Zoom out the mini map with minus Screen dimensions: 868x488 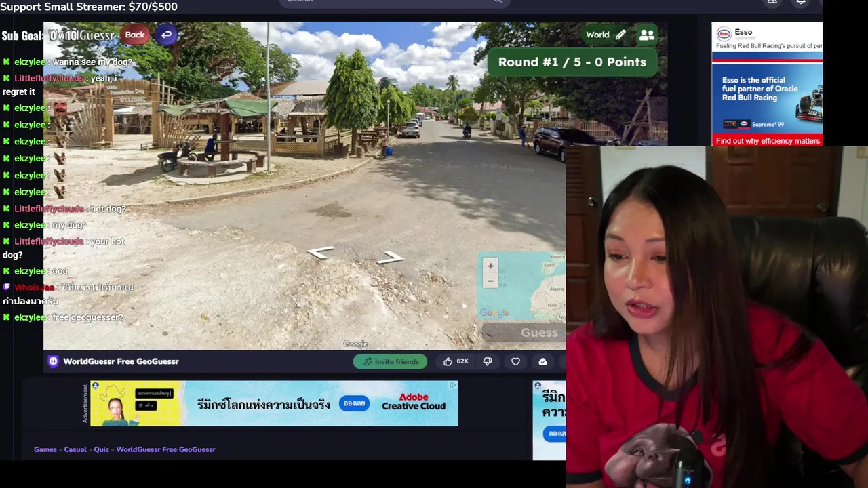tap(490, 281)
